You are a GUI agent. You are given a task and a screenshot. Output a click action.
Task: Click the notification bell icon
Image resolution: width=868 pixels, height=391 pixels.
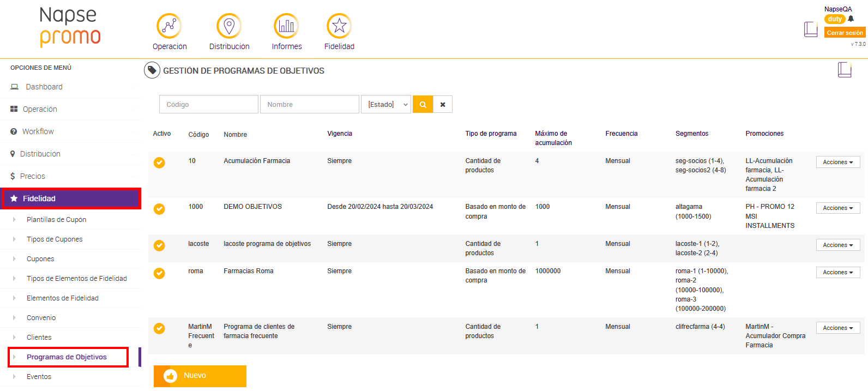pos(851,19)
